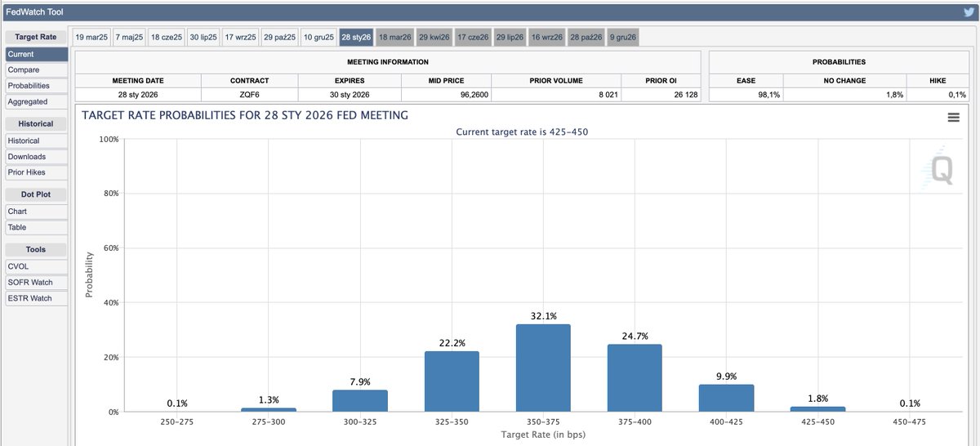Click the 450-475 axis label
980x446 pixels.
[909, 421]
